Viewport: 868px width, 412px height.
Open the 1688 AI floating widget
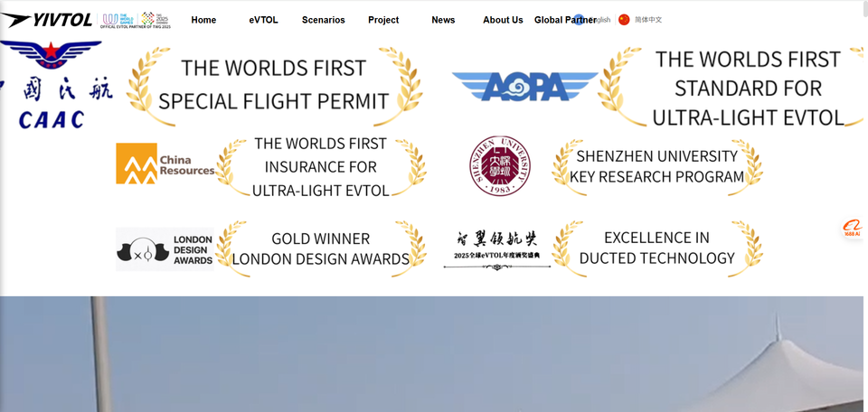(853, 228)
